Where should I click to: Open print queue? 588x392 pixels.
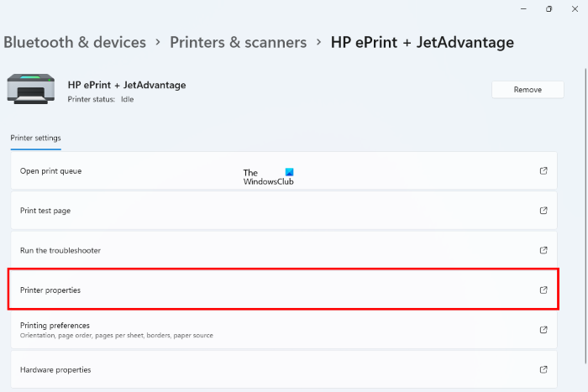(51, 171)
